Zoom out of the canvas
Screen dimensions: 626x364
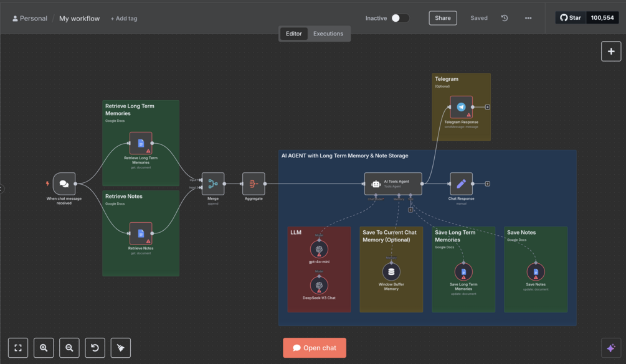(69, 348)
